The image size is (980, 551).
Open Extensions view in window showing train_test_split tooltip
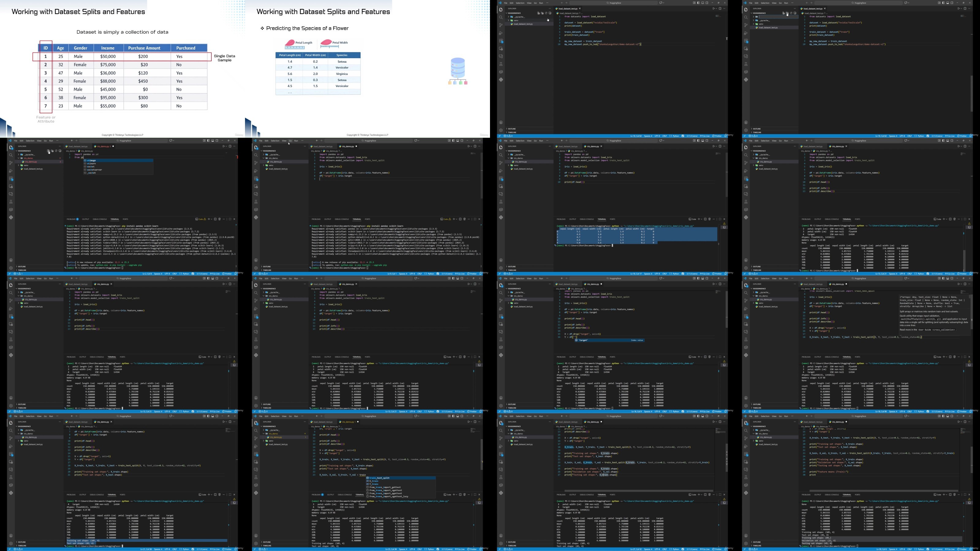pyautogui.click(x=746, y=317)
